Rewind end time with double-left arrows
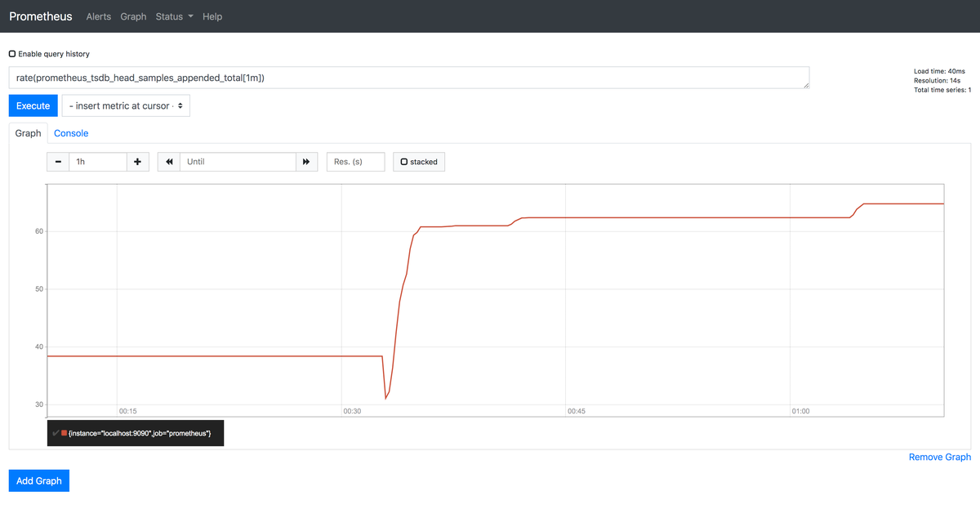 click(169, 162)
